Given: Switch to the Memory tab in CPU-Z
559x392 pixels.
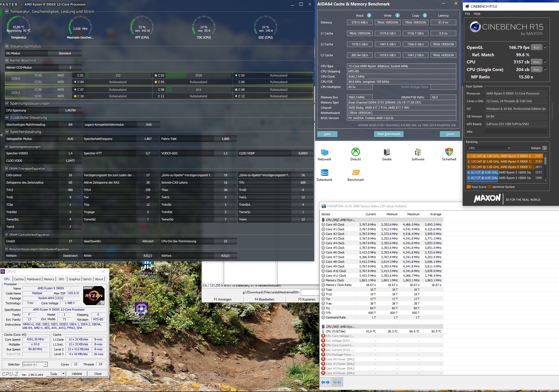Looking at the screenshot, I should [49, 279].
